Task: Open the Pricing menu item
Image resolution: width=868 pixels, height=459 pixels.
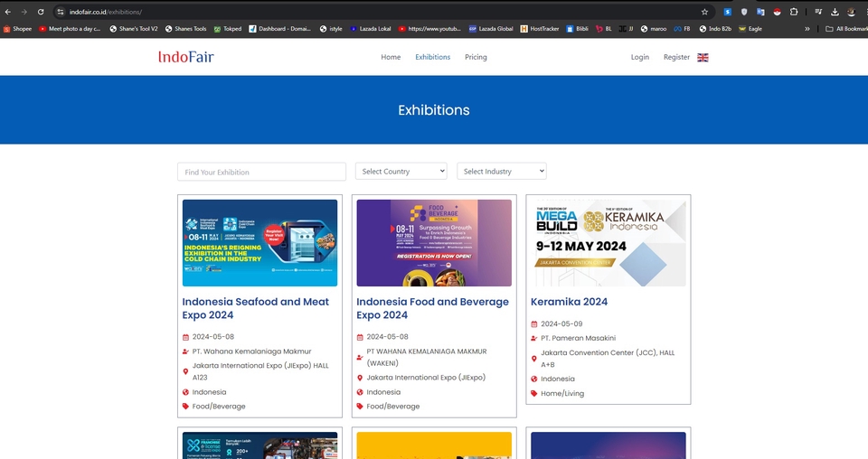Action: point(476,57)
